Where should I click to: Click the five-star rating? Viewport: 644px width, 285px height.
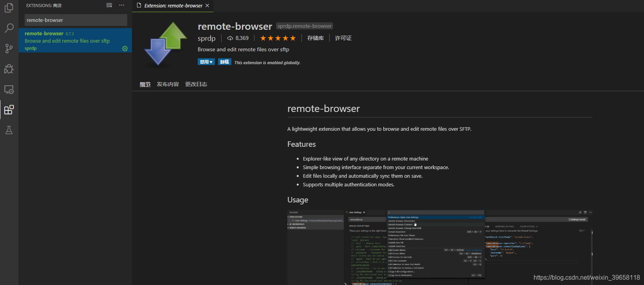point(278,38)
